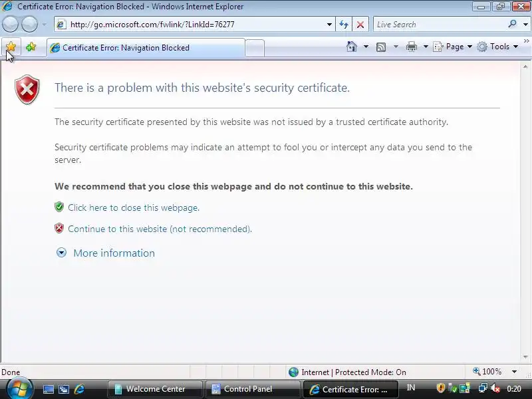Click Switch between windows quick launch icon
This screenshot has width=532, height=399.
point(64,389)
